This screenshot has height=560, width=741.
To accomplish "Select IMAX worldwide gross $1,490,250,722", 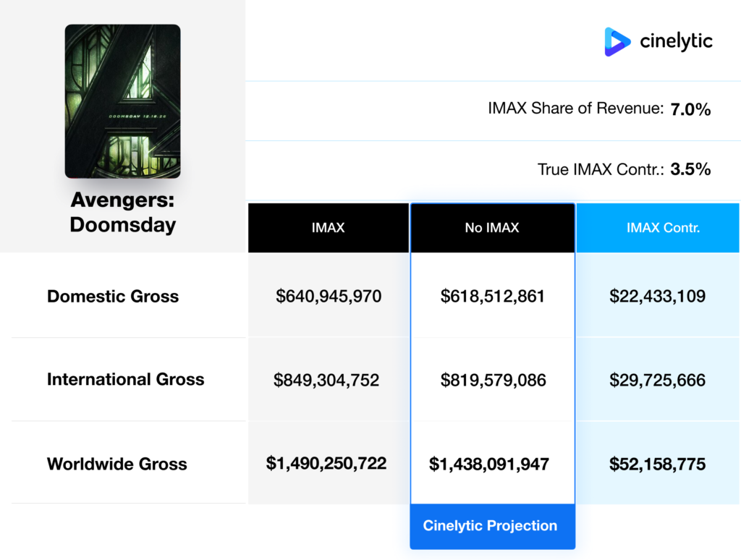I will (326, 464).
